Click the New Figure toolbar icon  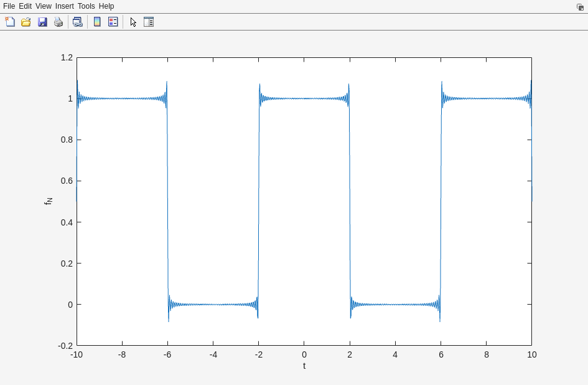[x=10, y=22]
